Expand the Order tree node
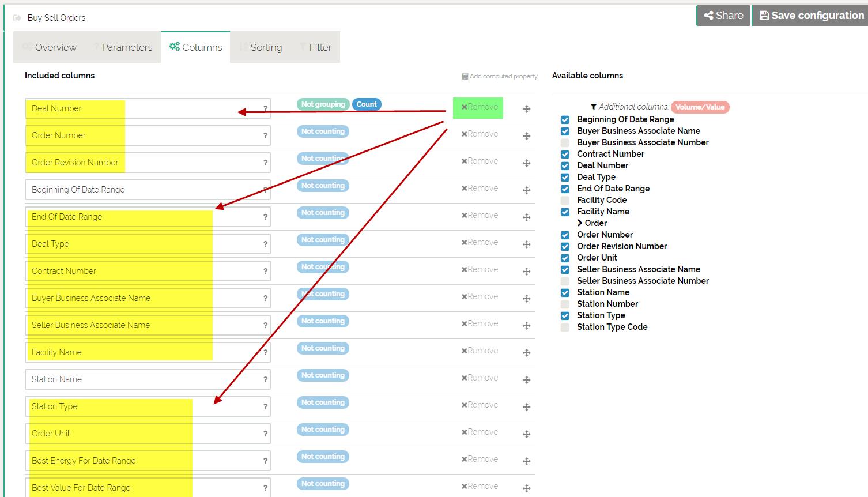 (580, 223)
